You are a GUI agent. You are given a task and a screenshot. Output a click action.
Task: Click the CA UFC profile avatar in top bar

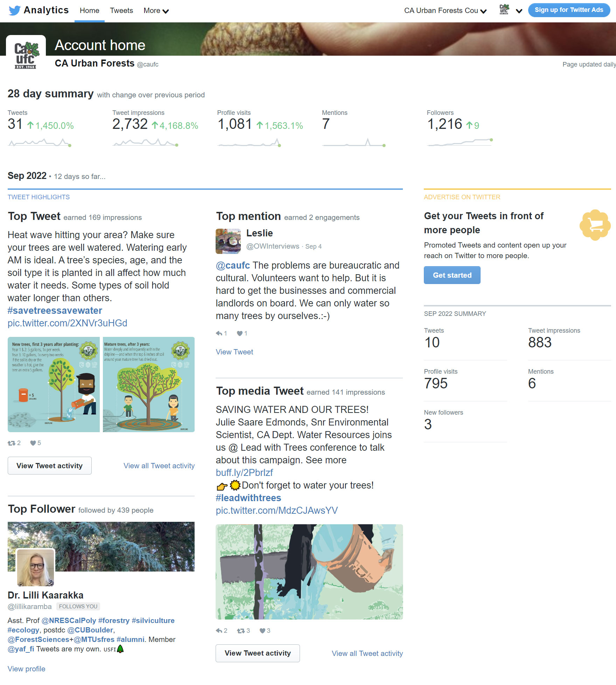pyautogui.click(x=504, y=9)
